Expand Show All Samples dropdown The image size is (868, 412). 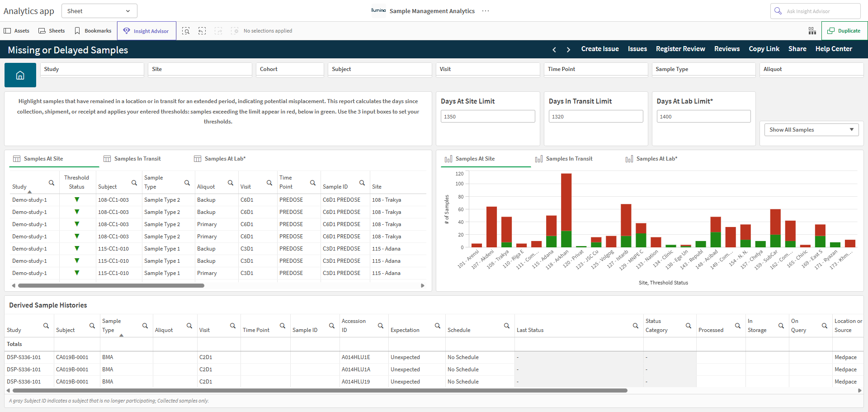pos(811,130)
